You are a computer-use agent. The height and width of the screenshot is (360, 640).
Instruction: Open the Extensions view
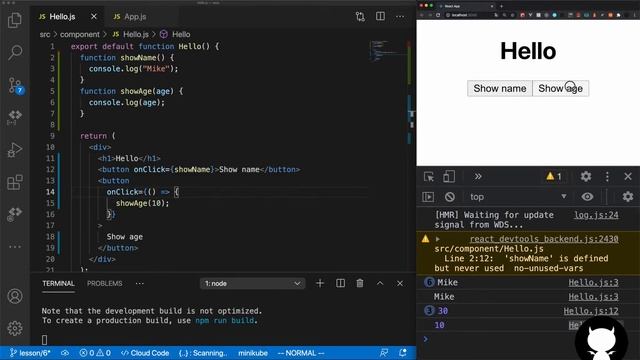(x=15, y=182)
